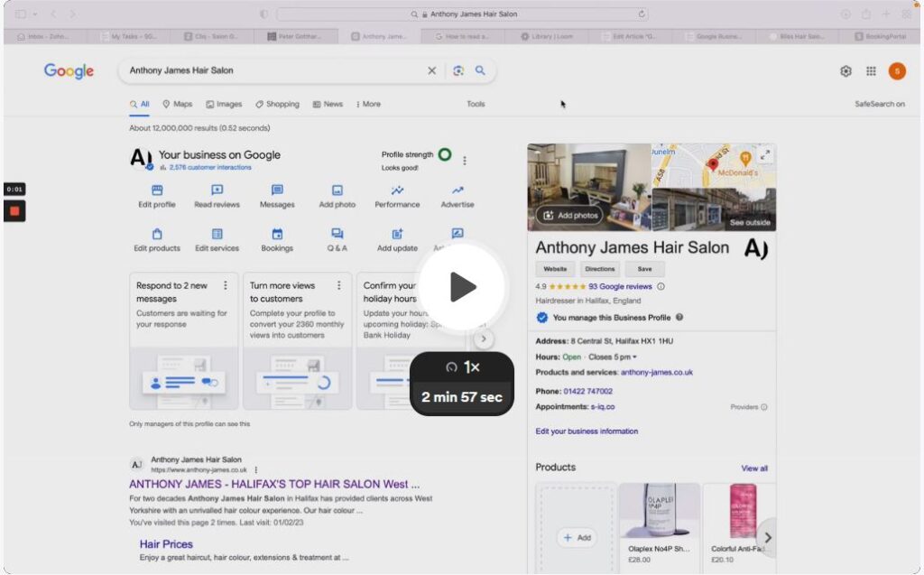Click the Save button in the business panel
Viewport: 924px width, 575px height.
coord(644,269)
